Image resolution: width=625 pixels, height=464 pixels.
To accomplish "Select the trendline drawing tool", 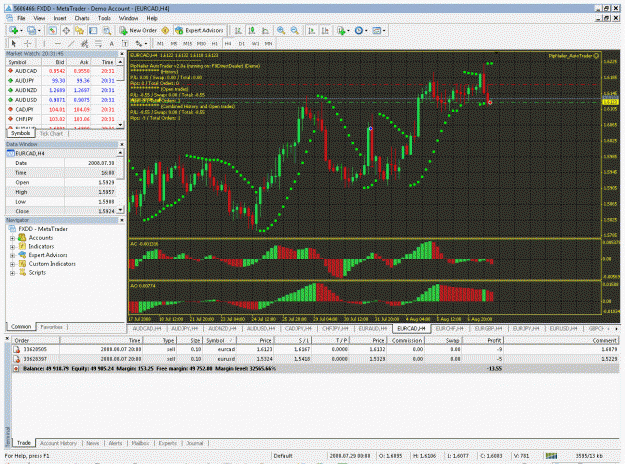I will click(71, 43).
